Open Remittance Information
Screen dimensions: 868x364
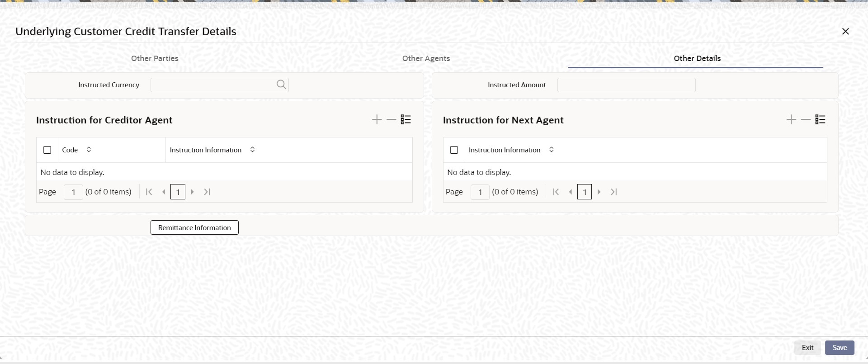coord(194,227)
